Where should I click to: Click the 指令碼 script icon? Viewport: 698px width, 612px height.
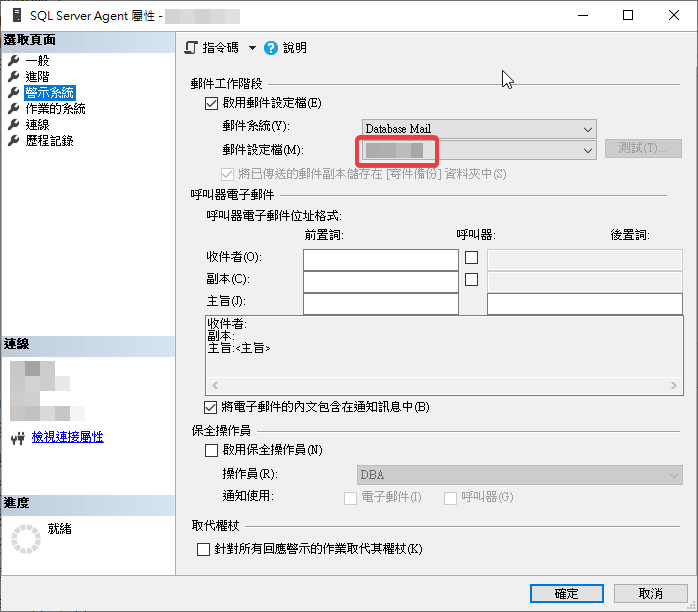(192, 48)
